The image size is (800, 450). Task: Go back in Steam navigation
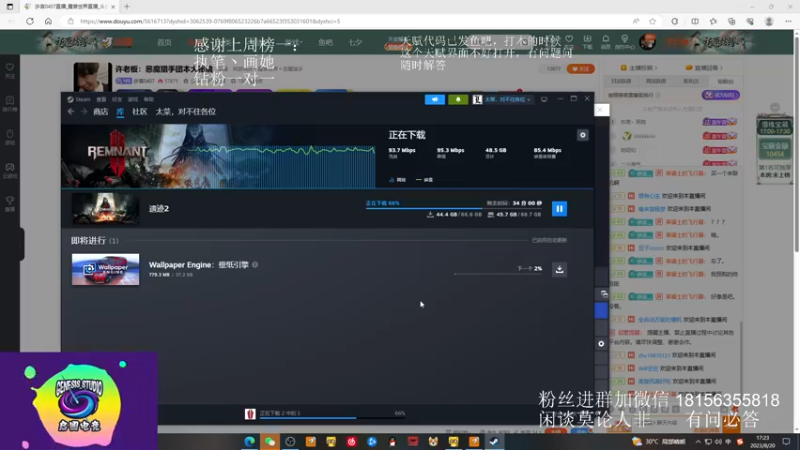[71, 111]
